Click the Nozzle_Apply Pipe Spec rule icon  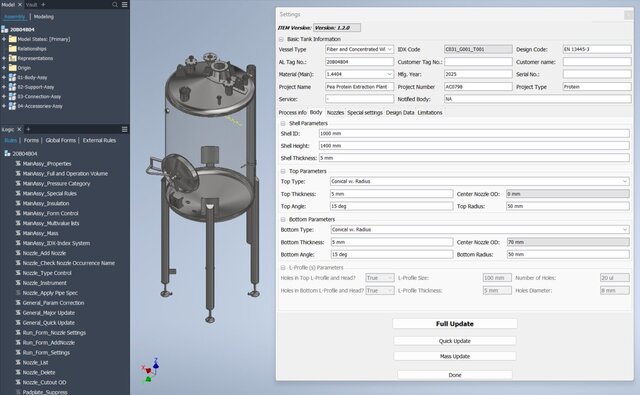tap(18, 293)
